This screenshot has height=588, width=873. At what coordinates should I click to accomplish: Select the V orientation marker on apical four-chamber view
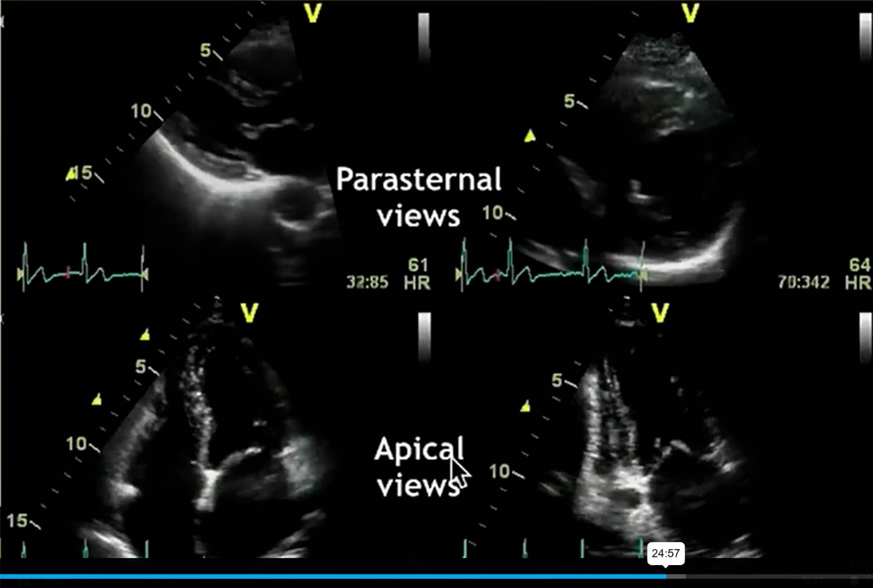click(x=248, y=312)
